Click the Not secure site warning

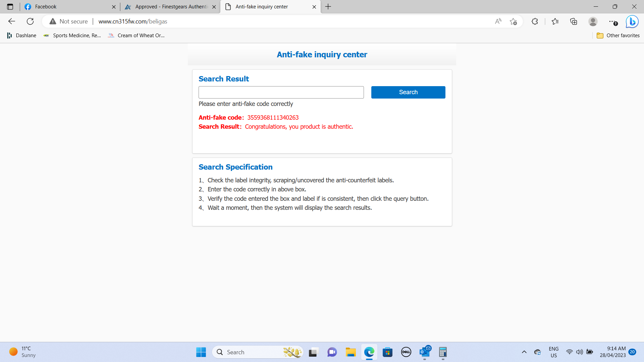click(x=69, y=21)
